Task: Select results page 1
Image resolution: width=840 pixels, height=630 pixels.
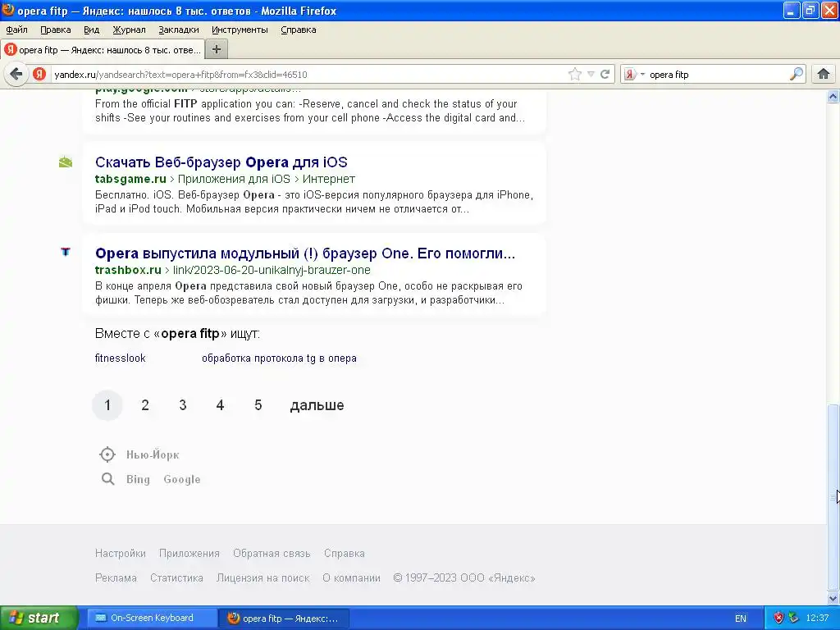Action: pyautogui.click(x=107, y=405)
